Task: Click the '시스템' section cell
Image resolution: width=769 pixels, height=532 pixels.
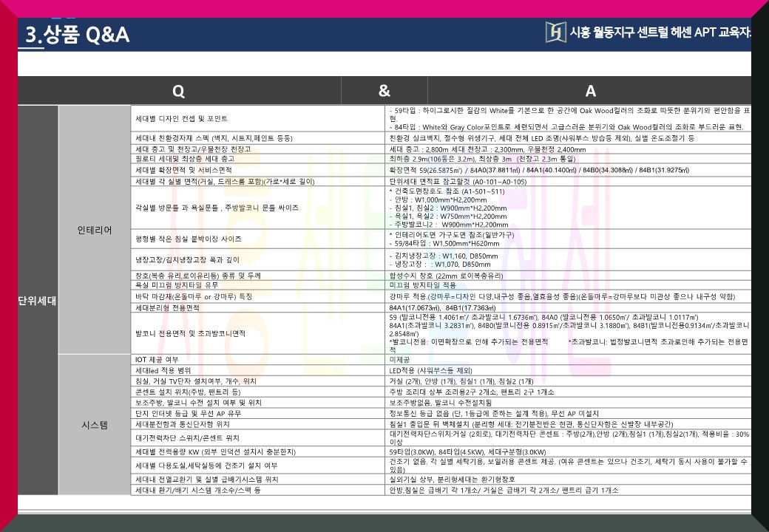Action: point(94,425)
